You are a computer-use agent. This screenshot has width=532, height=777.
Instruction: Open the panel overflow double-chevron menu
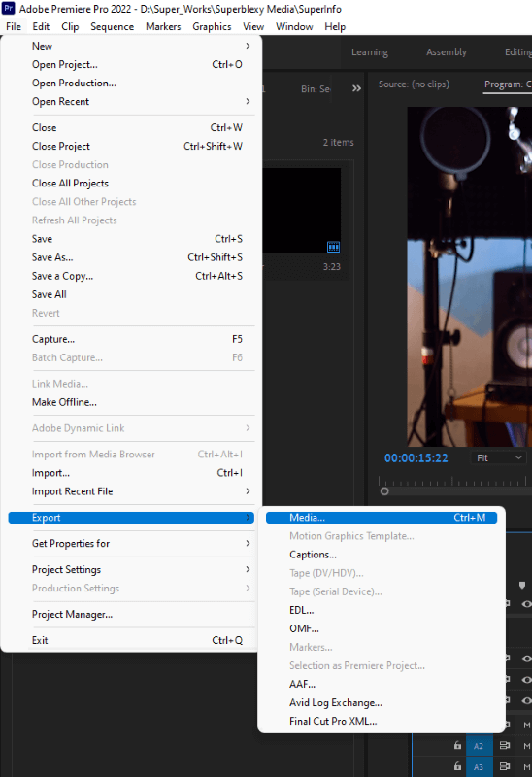[x=356, y=88]
